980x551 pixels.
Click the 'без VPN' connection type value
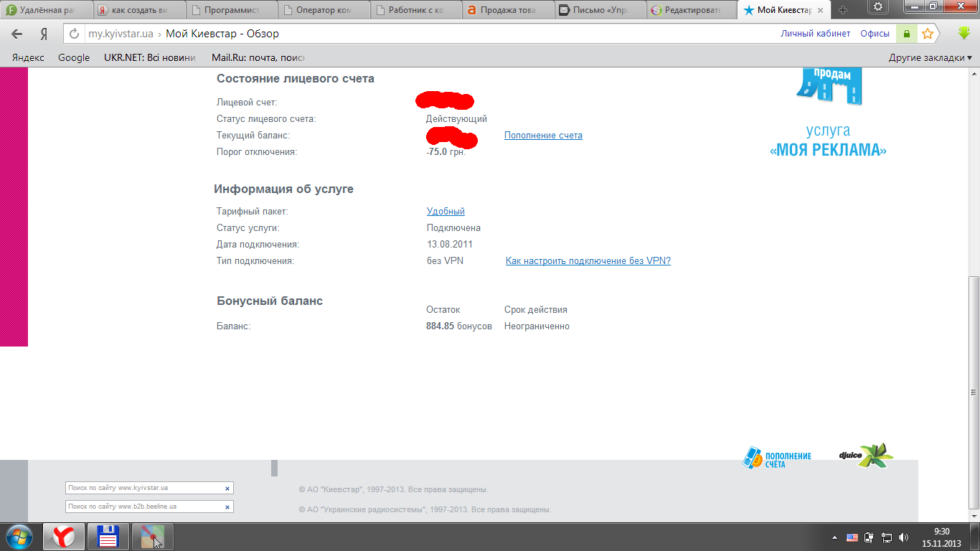pyautogui.click(x=445, y=260)
